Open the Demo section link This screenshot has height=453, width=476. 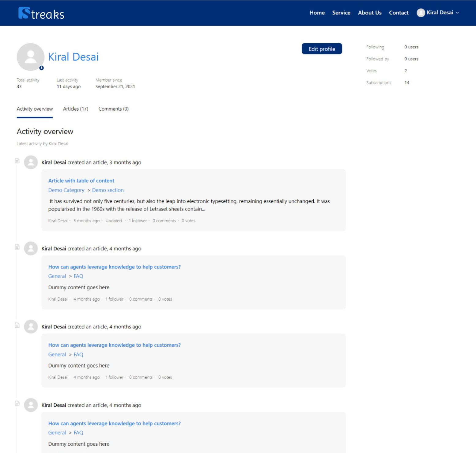coord(108,190)
